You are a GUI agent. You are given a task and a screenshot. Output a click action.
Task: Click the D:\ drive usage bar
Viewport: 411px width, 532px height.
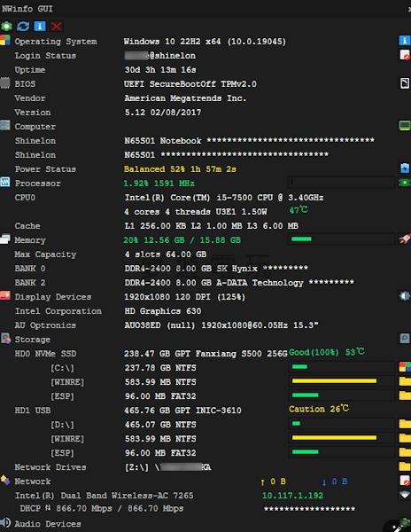pyautogui.click(x=342, y=424)
